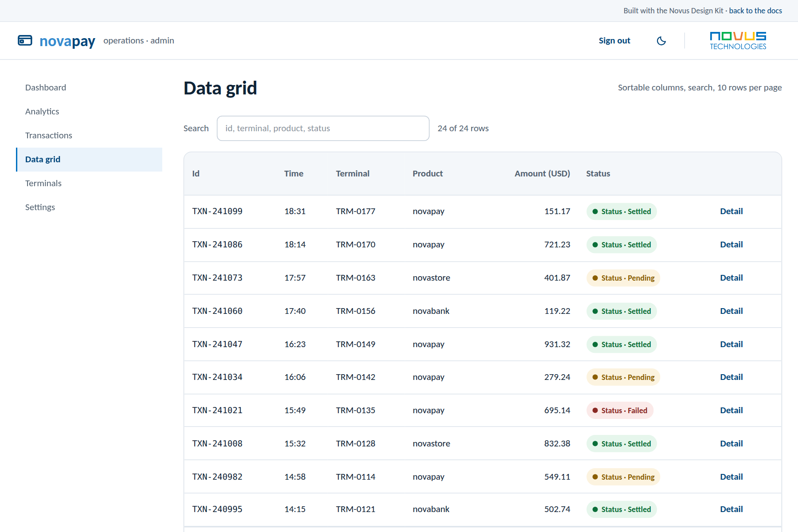Image resolution: width=798 pixels, height=532 pixels.
Task: Click the Pending status badge for TXN-240982
Action: 623,477
